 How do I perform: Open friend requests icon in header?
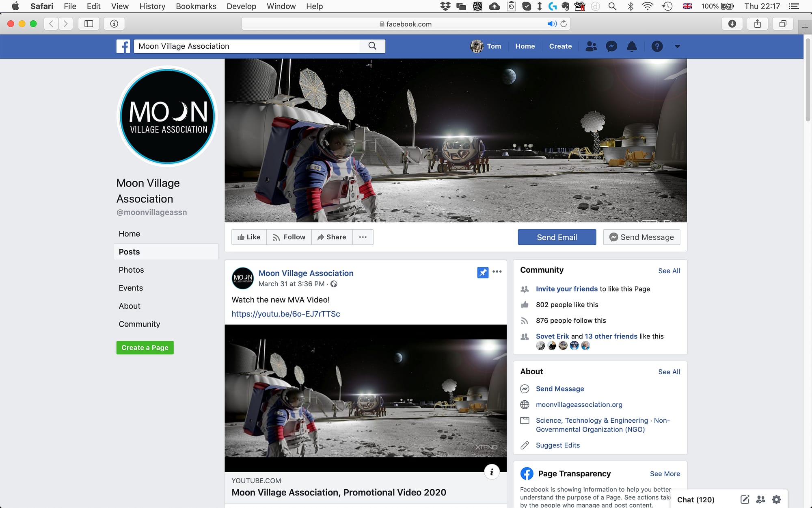coord(591,46)
